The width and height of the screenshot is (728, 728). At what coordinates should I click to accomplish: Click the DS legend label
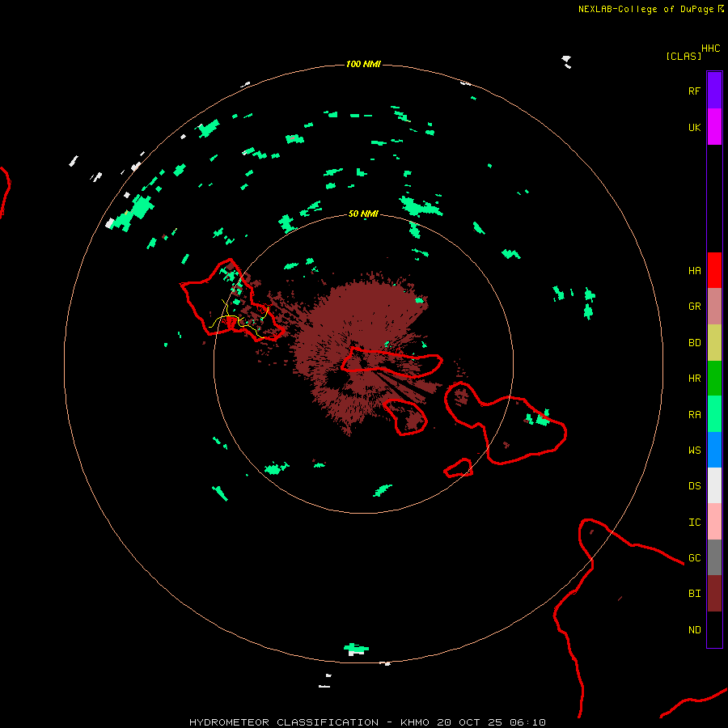[x=694, y=486]
